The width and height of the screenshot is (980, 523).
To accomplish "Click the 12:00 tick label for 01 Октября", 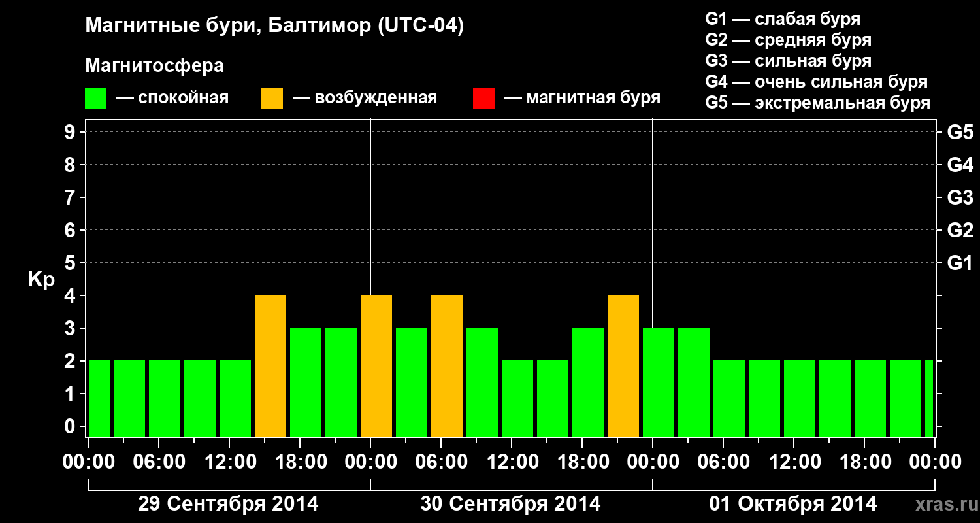I will click(x=794, y=462).
